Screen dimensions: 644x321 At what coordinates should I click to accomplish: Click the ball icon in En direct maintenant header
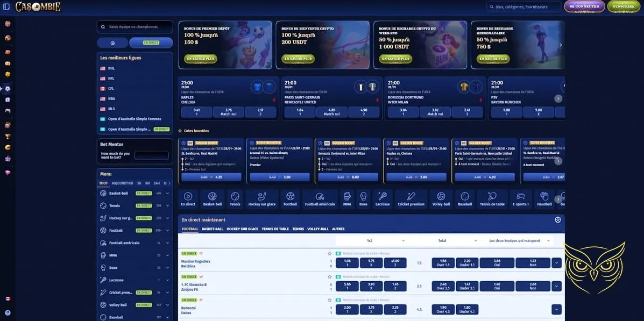(558, 219)
